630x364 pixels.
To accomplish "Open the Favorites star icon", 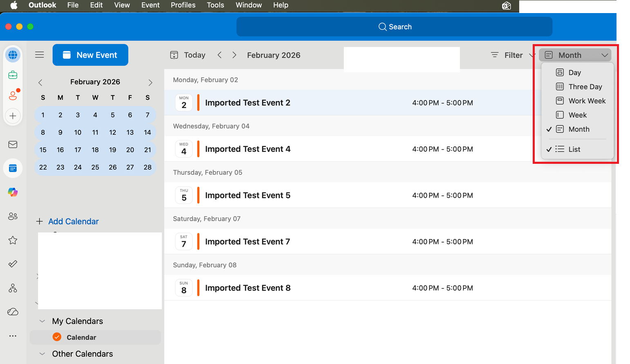I will coord(13,240).
